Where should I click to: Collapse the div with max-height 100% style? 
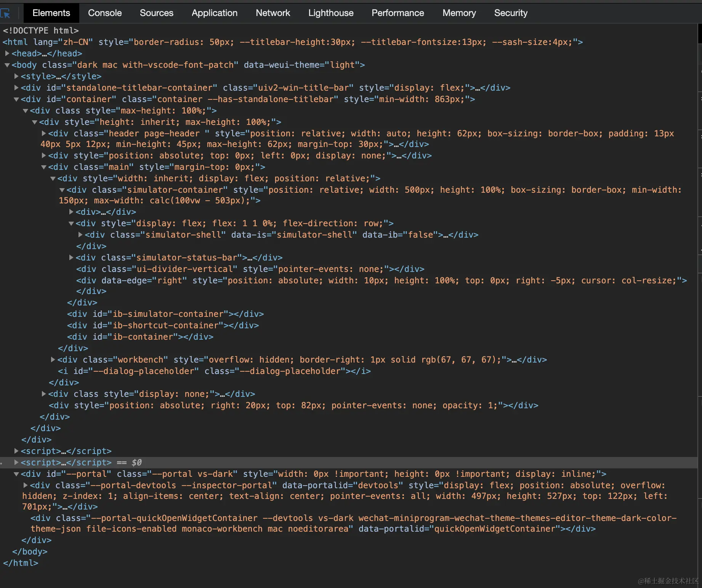(25, 110)
